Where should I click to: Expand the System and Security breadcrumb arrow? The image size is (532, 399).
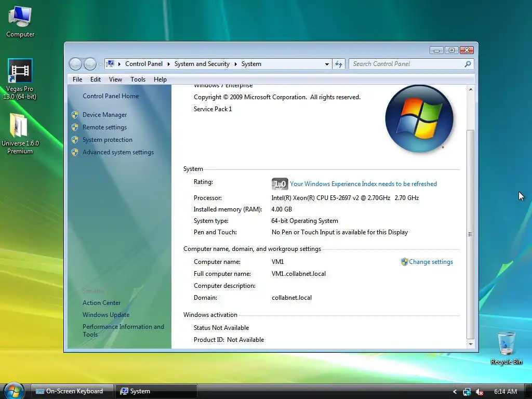coord(235,64)
